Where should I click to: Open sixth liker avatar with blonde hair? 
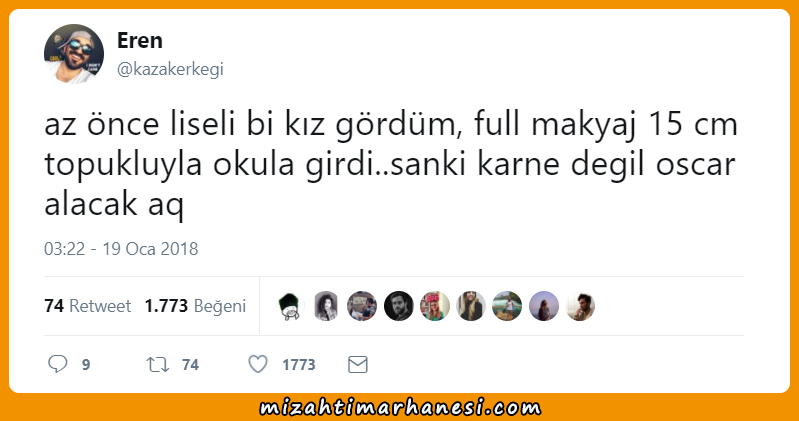pos(471,306)
